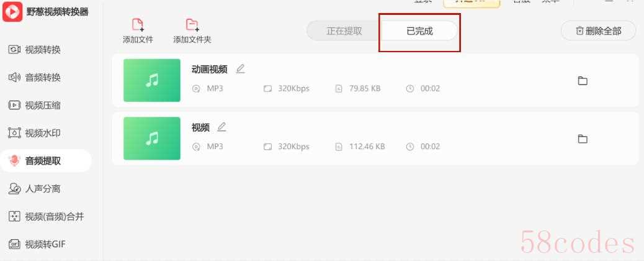The image size is (644, 261).
Task: Open 人声分离 from the sidebar
Action: point(35,189)
